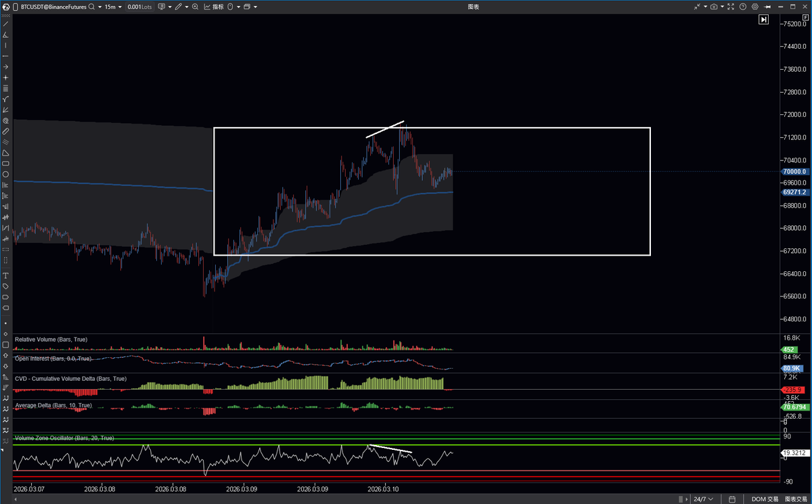Click the CVD - Cumulative Volume Delta label
This screenshot has height=504, width=812.
(x=70, y=378)
